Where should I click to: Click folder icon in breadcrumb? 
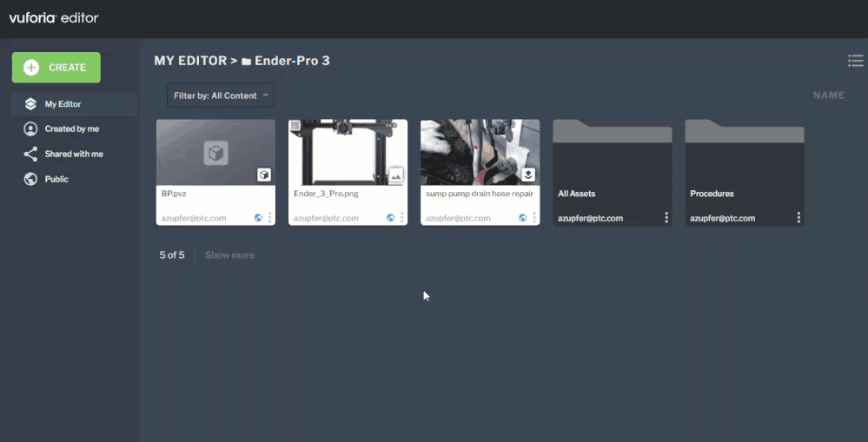click(x=247, y=62)
